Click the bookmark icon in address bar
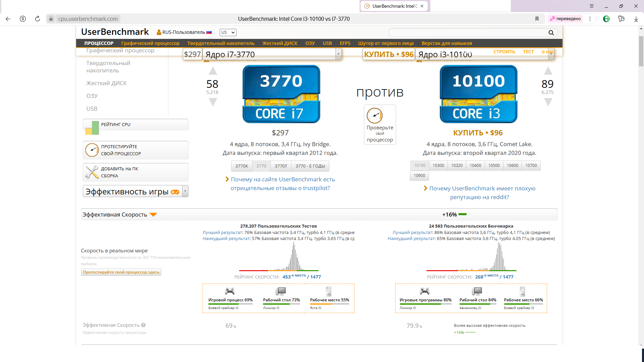 [x=537, y=19]
